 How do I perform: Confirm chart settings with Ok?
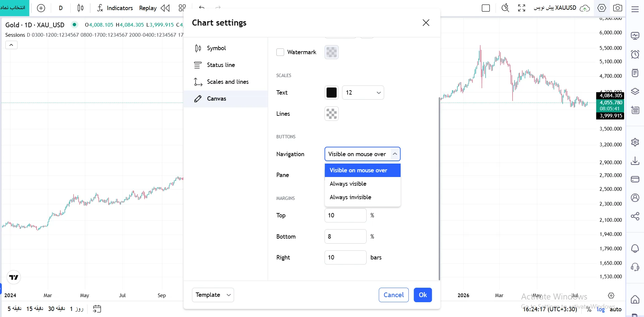click(423, 295)
